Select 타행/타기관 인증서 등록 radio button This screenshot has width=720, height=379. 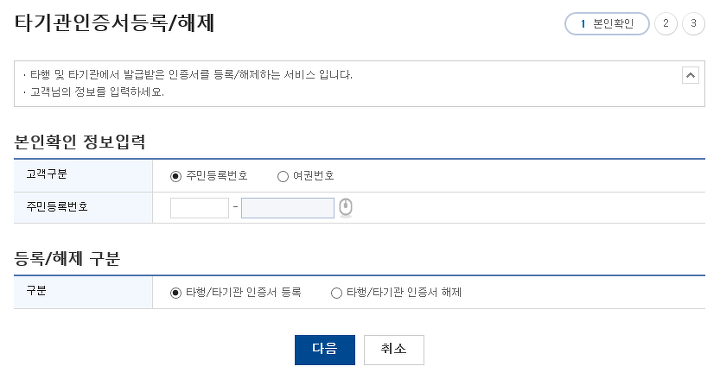pos(175,293)
